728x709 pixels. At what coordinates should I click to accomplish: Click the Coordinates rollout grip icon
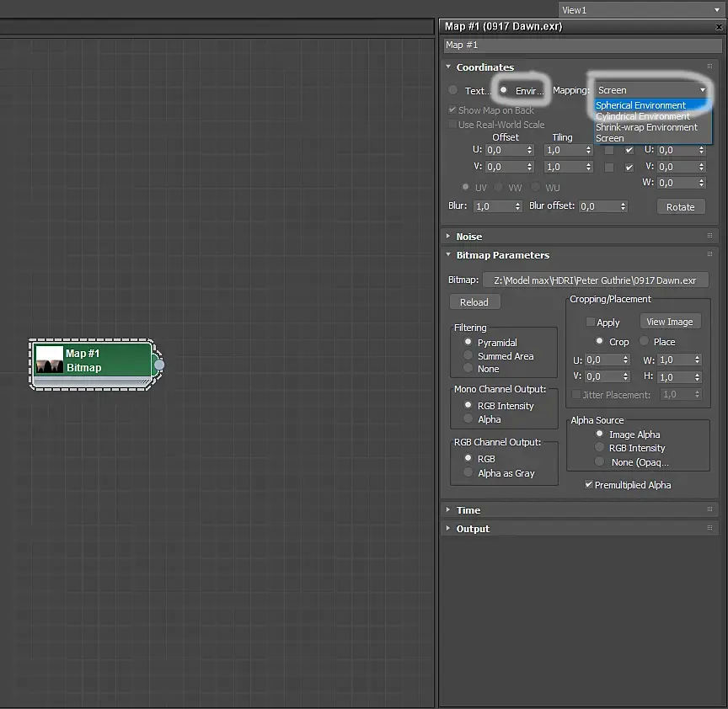coord(710,67)
